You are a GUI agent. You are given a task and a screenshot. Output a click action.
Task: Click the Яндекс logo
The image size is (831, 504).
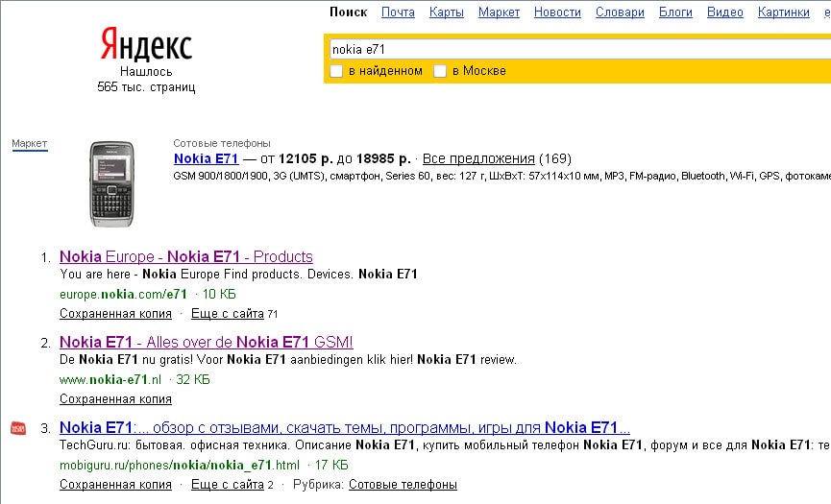point(146,44)
